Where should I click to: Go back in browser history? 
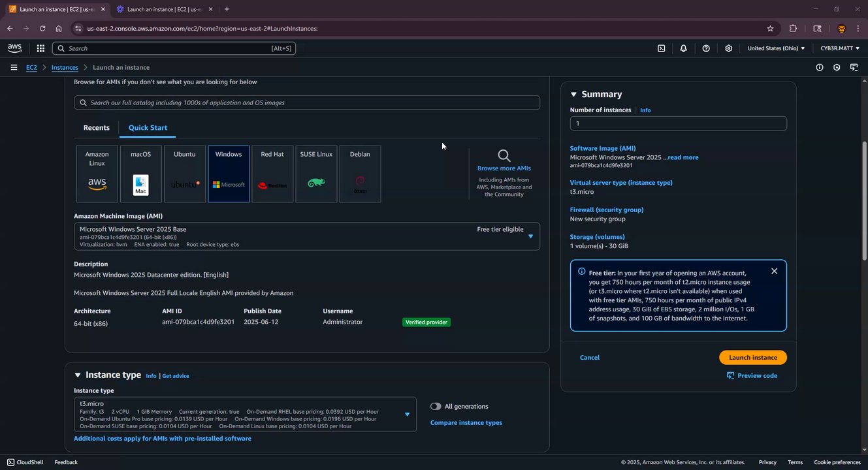pos(10,29)
